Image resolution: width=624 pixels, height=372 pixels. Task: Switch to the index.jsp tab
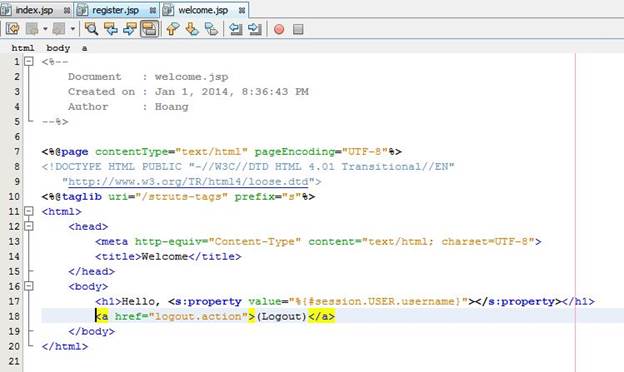click(x=34, y=10)
